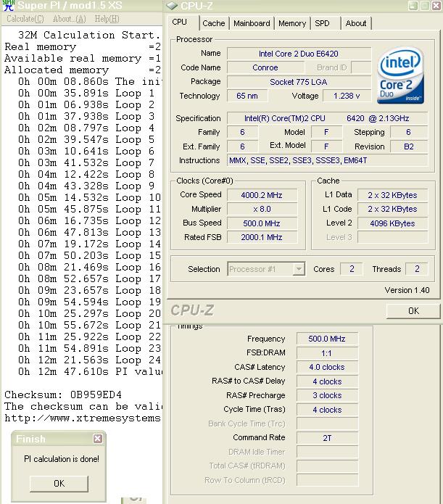Click the Technology value 65 nm

point(247,96)
